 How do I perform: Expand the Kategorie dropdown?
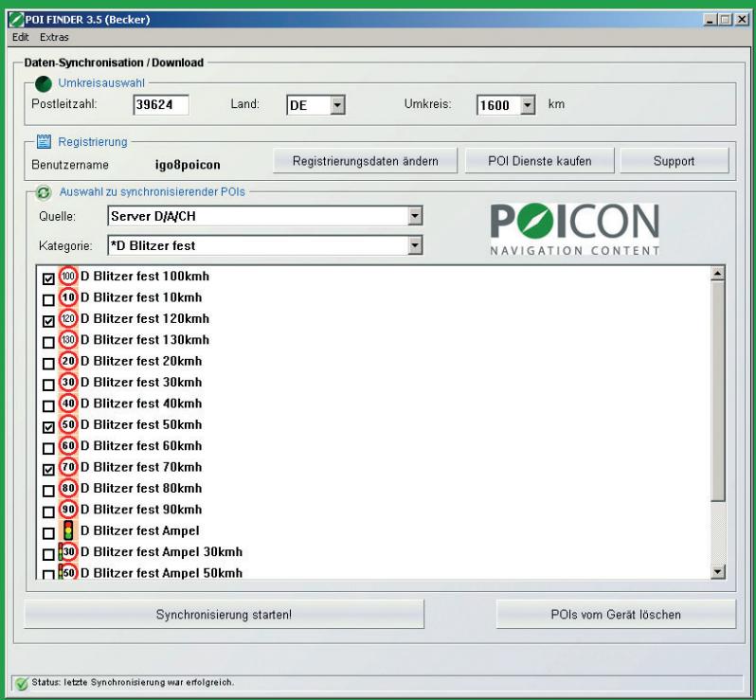coord(415,245)
